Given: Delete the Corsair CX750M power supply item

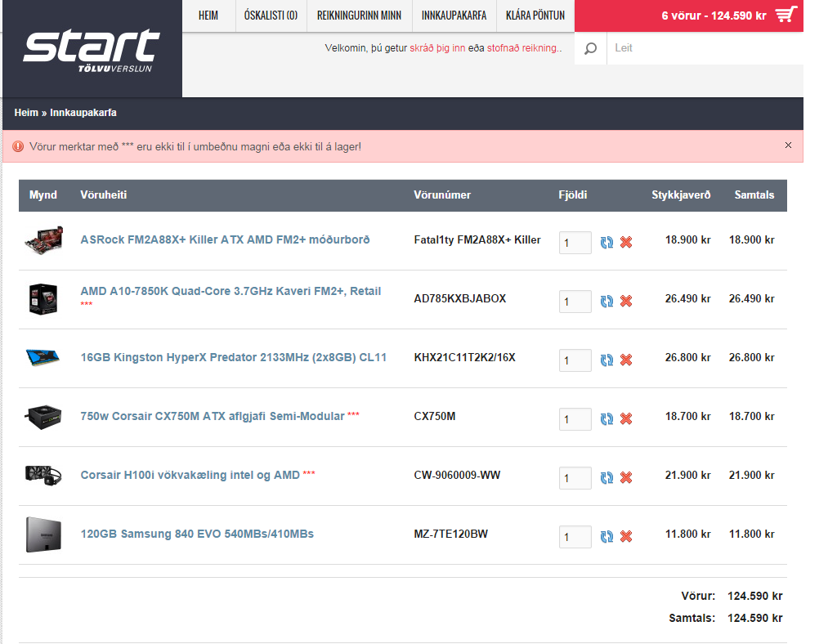Looking at the screenshot, I should point(626,418).
